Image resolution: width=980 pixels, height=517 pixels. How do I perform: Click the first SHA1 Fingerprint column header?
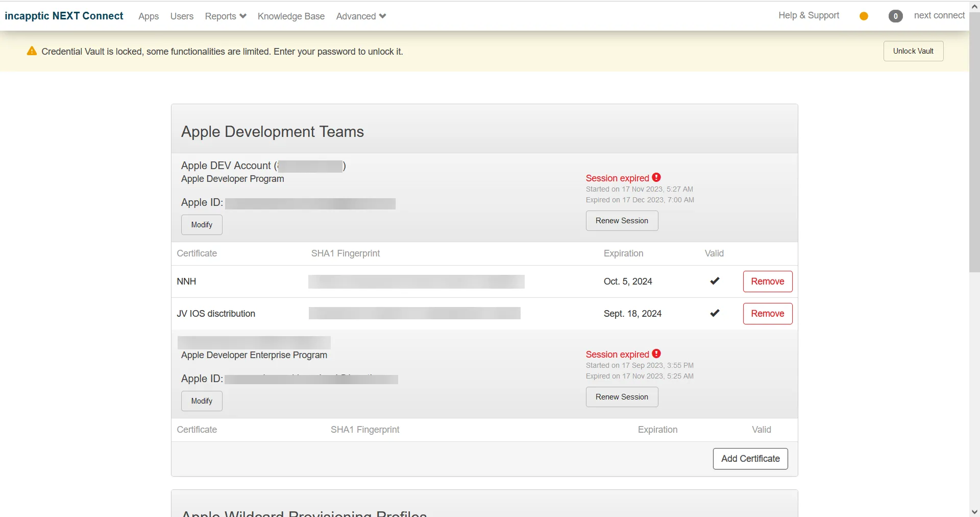point(346,253)
